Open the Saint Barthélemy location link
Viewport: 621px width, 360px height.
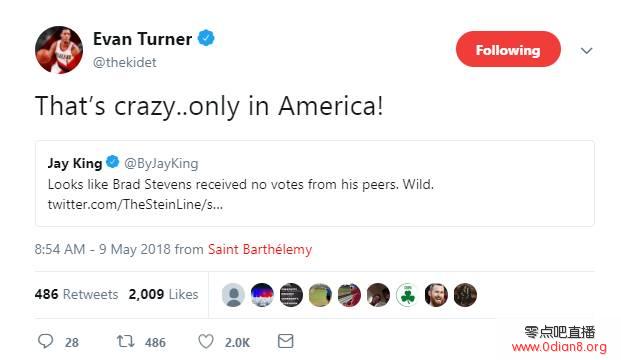coord(260,250)
